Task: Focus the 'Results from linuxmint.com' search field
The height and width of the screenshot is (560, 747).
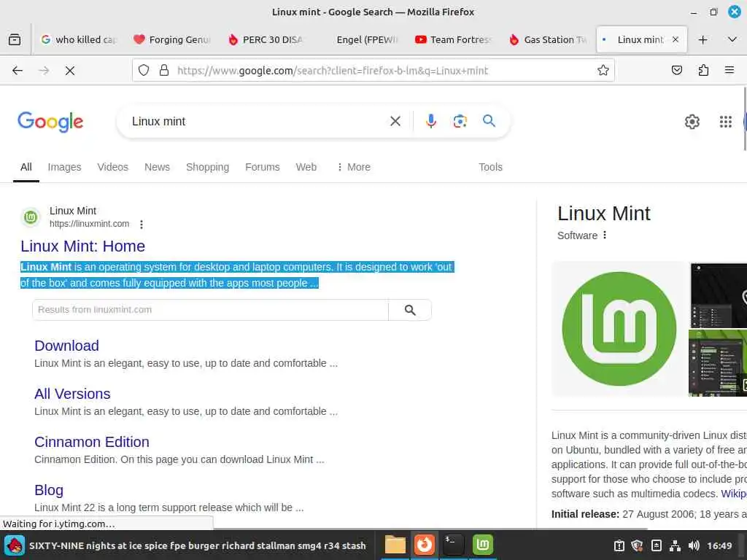Action: [x=210, y=310]
